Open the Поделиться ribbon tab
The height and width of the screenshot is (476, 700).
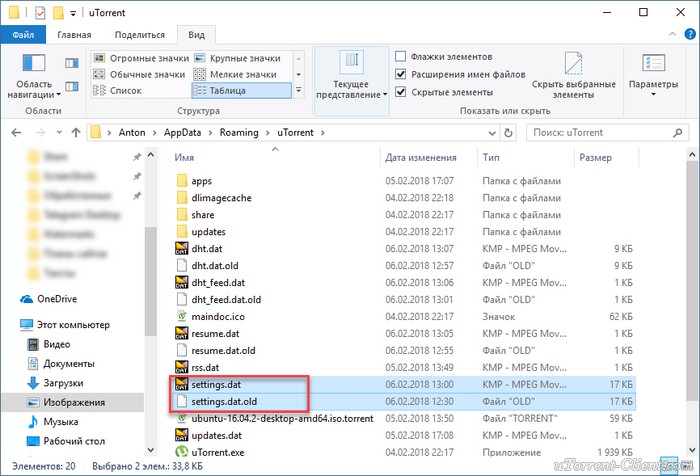pos(140,34)
